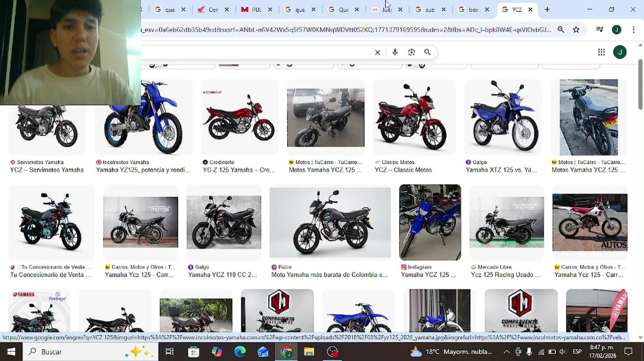
Task: Open Chrome media controls
Action: click(599, 30)
